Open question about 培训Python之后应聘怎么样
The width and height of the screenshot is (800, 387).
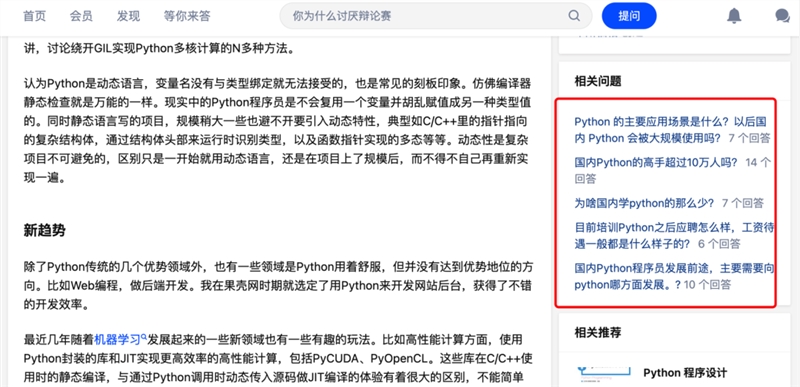674,235
